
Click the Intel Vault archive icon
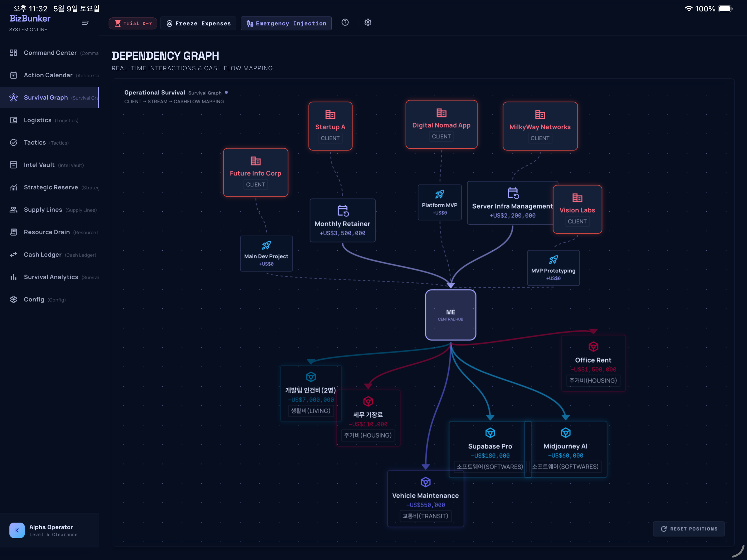14,165
